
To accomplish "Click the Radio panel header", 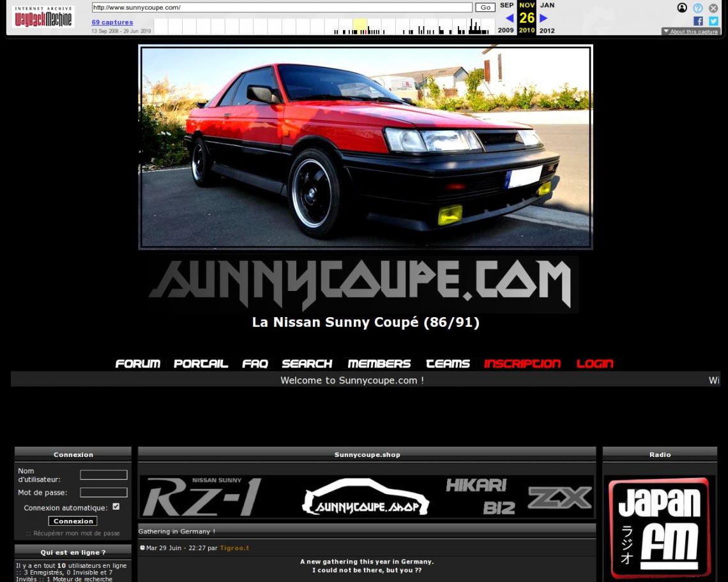I will 660,454.
